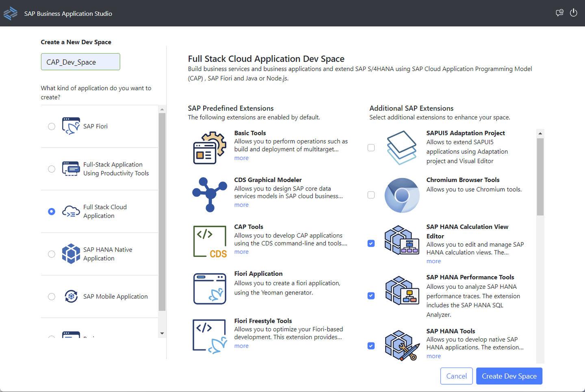Click the Additional Extensions scroll-up arrow

(540, 133)
